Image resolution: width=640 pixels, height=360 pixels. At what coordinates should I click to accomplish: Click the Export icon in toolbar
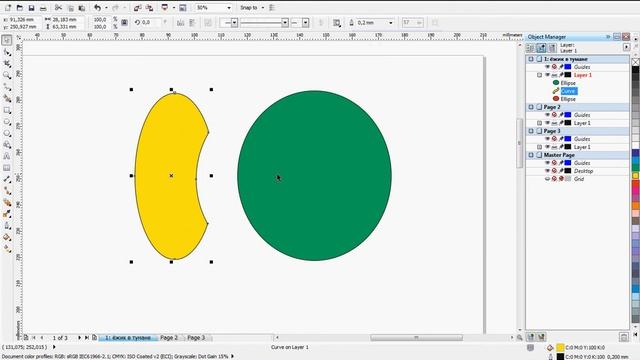pos(149,8)
